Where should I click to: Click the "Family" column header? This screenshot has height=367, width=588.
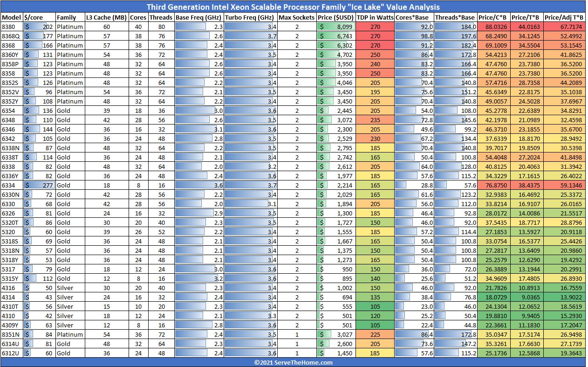[x=70, y=17]
